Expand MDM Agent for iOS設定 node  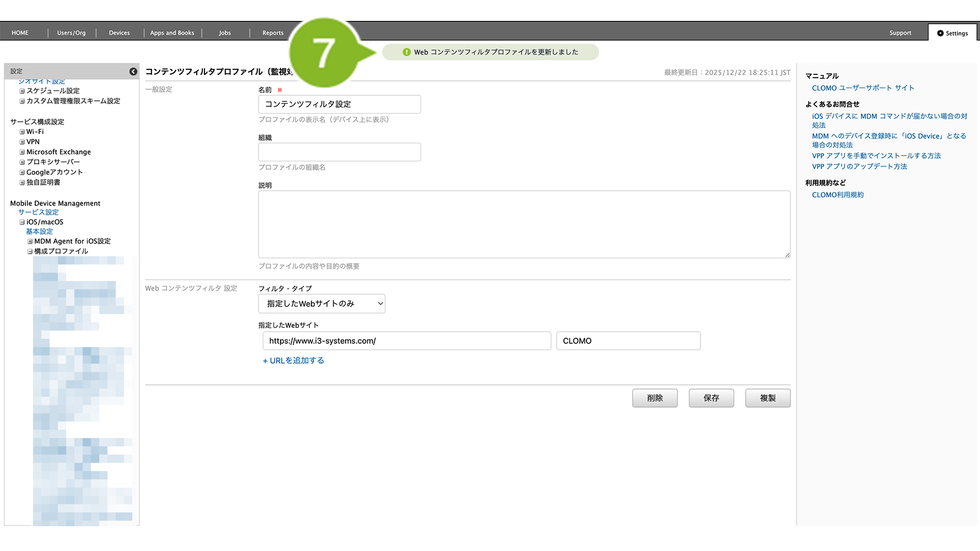click(x=30, y=241)
